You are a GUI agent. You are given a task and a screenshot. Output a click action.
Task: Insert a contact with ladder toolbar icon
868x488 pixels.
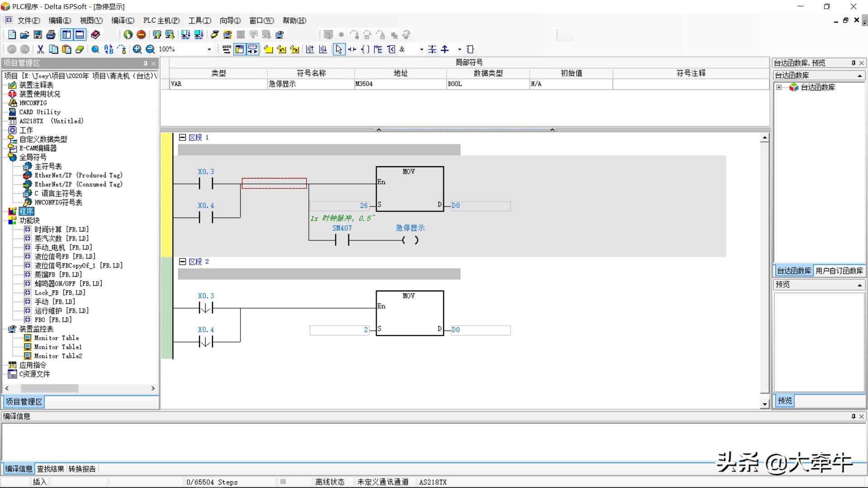[x=352, y=49]
